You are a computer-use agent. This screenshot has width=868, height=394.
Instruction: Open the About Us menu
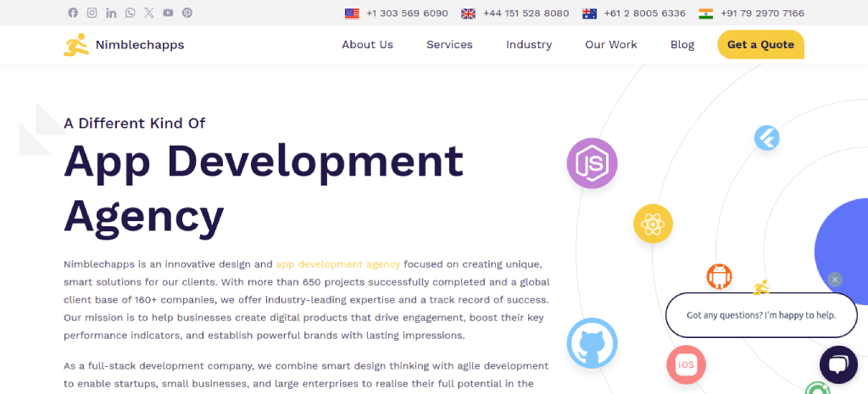(368, 45)
